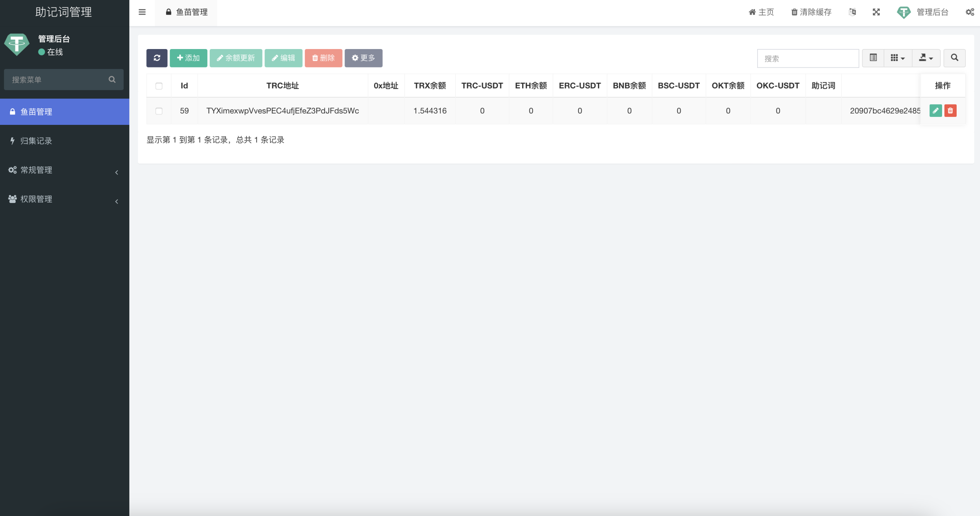980x516 pixels.
Task: Click the green edit pencil icon in row 59
Action: [x=935, y=111]
